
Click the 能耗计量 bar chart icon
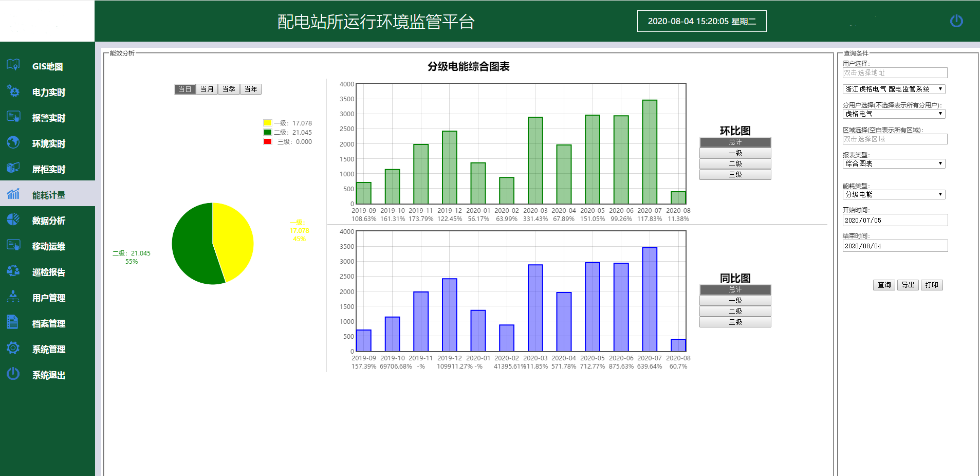(x=13, y=194)
